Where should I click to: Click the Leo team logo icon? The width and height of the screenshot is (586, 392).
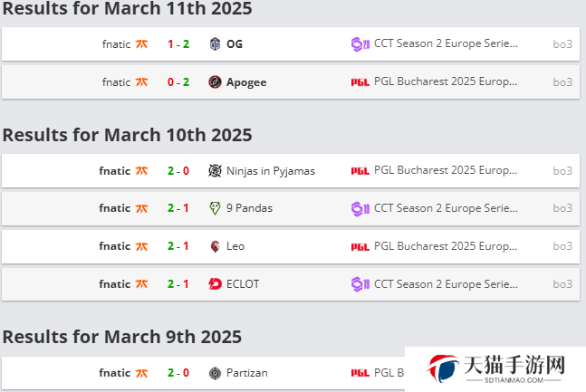(x=215, y=246)
